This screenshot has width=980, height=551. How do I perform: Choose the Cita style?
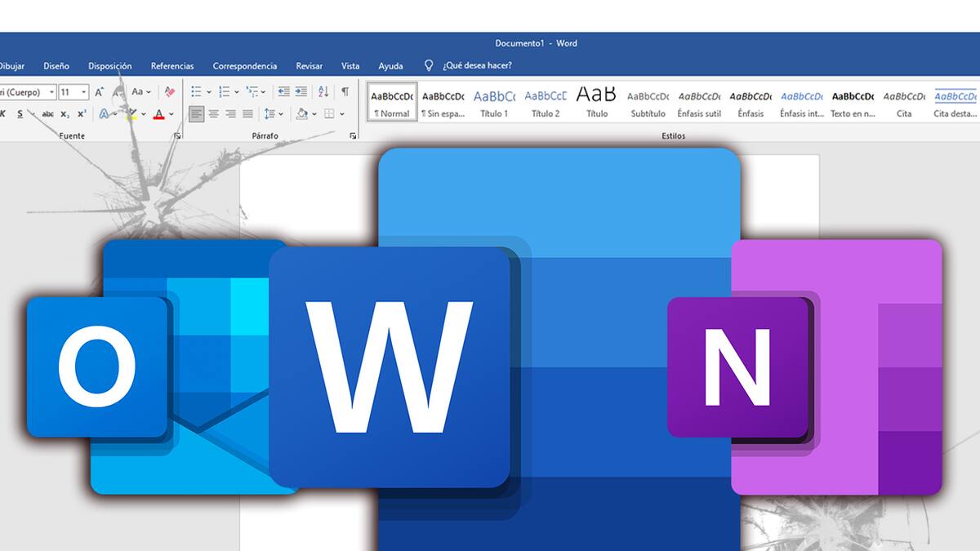904,102
